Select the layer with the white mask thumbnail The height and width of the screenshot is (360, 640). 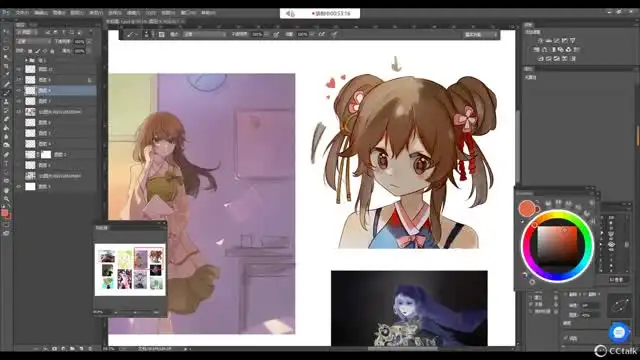pyautogui.click(x=56, y=155)
